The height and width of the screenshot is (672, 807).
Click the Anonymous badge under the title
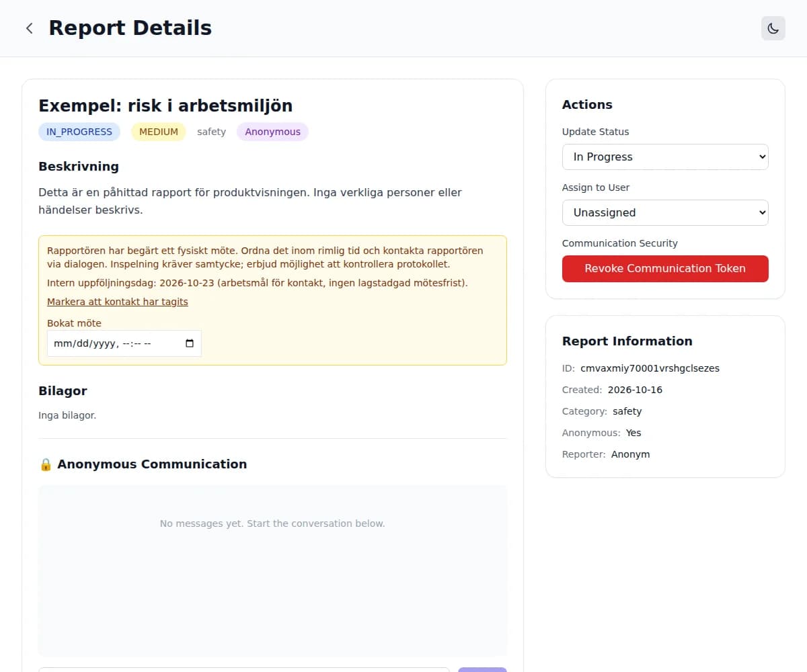[x=272, y=132]
